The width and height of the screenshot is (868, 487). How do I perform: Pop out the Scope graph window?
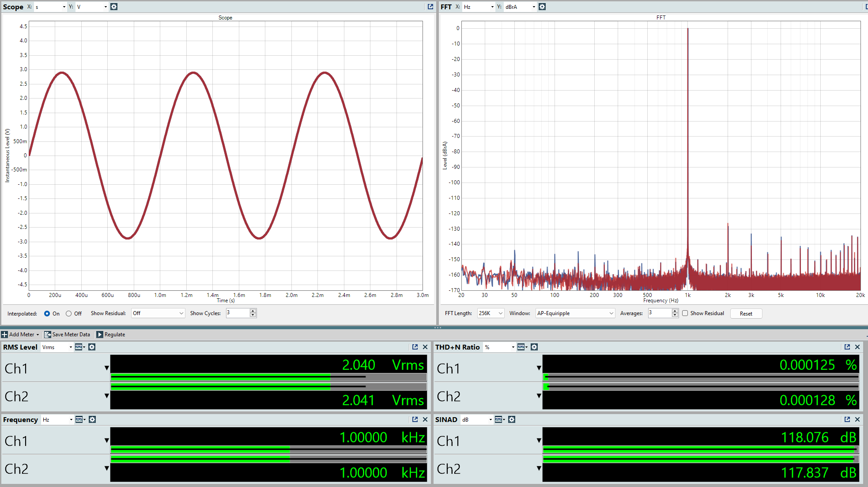(x=430, y=7)
